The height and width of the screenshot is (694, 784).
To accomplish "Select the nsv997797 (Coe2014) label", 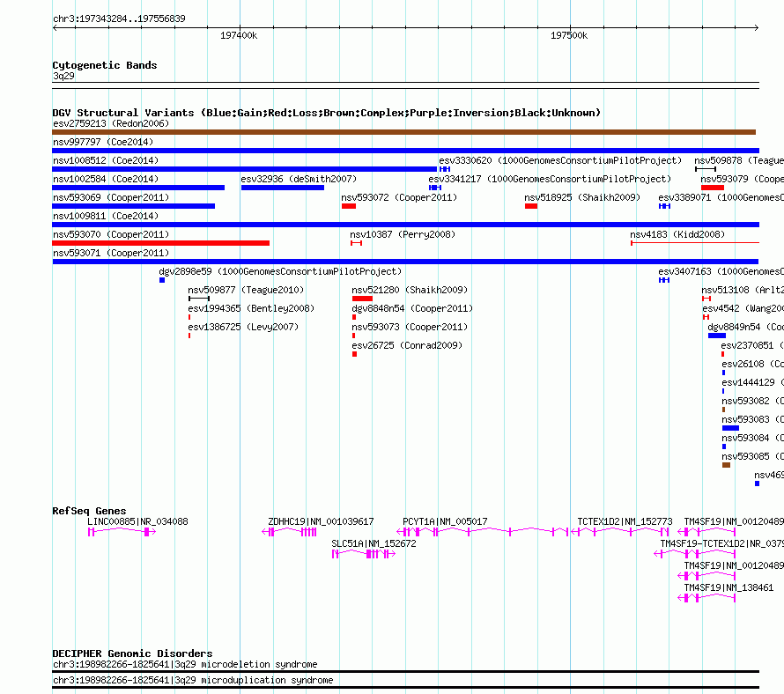I will pyautogui.click(x=103, y=142).
